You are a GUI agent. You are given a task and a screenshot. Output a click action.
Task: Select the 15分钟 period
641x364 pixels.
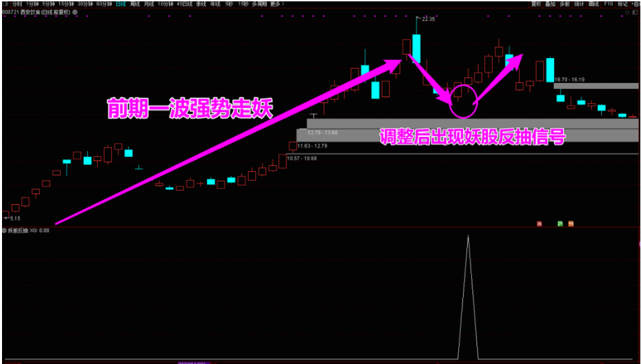66,4
